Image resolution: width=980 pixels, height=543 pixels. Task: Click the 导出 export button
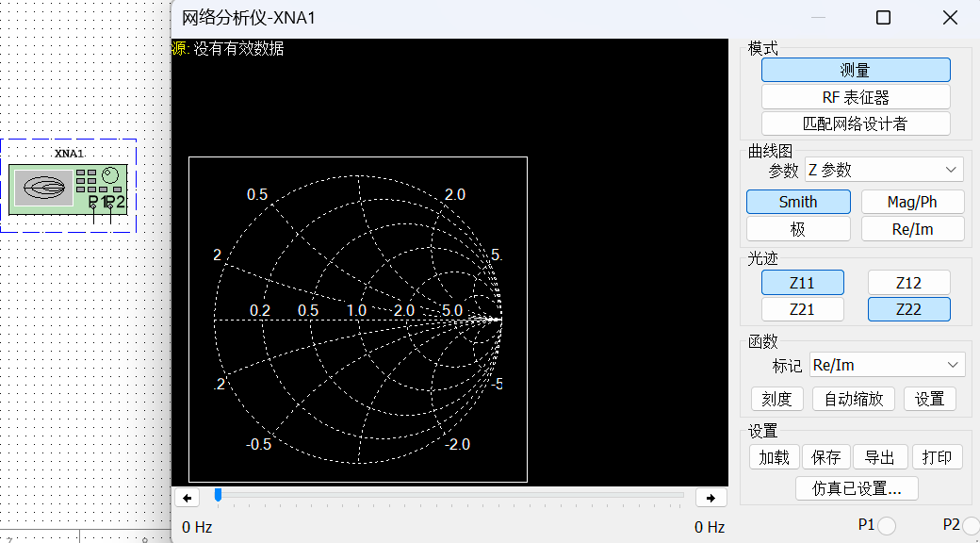[x=880, y=457]
